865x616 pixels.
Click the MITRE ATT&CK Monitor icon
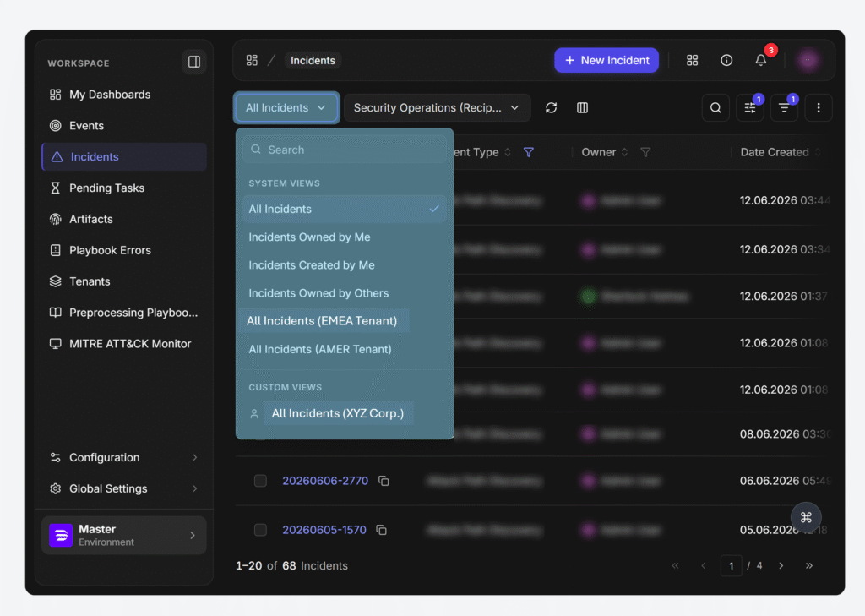[55, 344]
